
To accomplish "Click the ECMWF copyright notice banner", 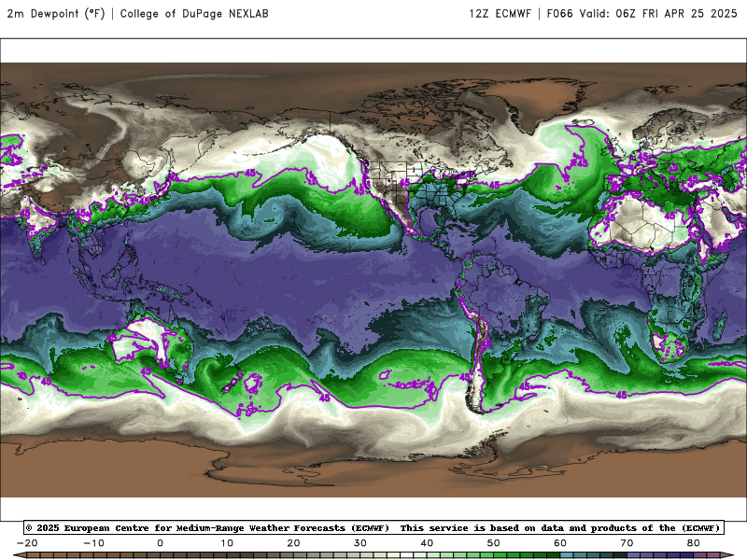I will tap(373, 527).
